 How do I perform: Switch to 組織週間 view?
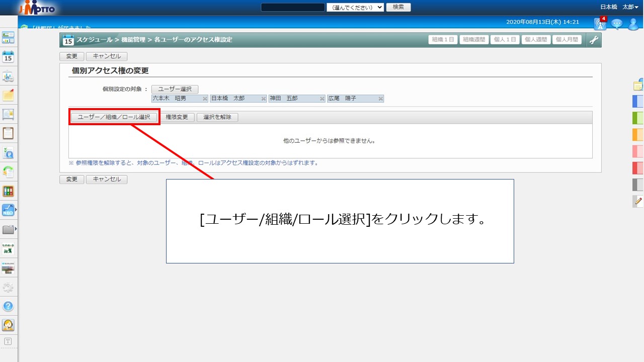click(474, 40)
